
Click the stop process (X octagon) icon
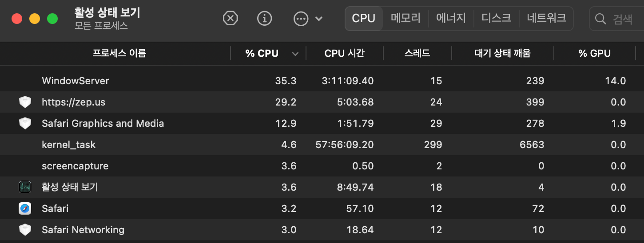click(x=230, y=18)
